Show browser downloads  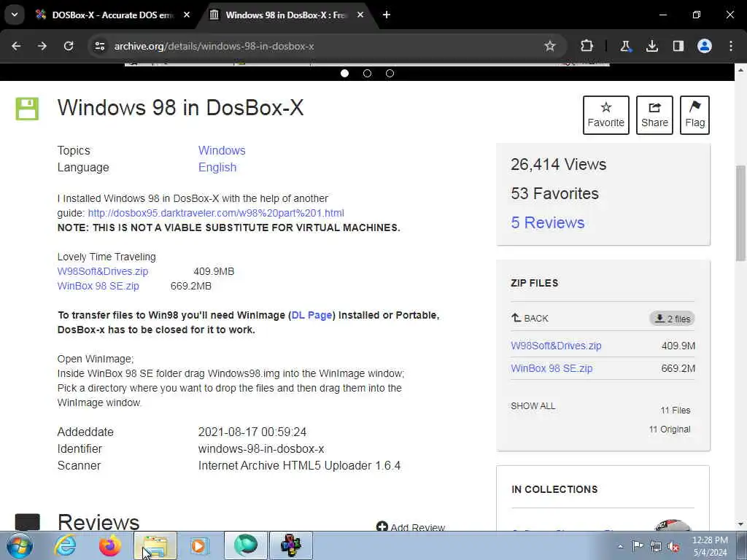pos(652,46)
